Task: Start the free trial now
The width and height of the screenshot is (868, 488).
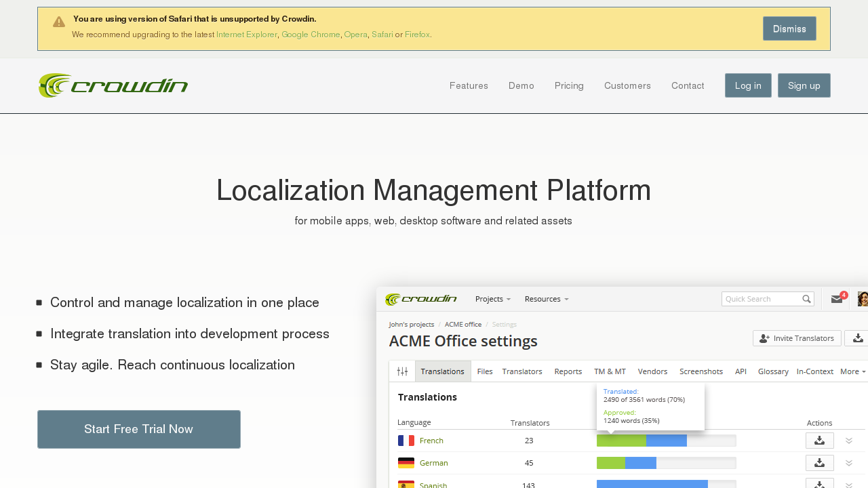Action: (x=139, y=429)
